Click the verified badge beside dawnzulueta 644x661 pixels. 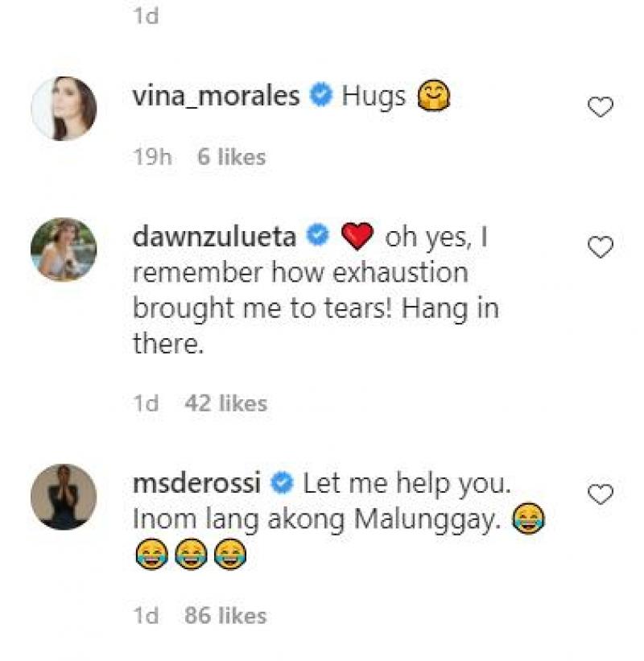pyautogui.click(x=319, y=237)
